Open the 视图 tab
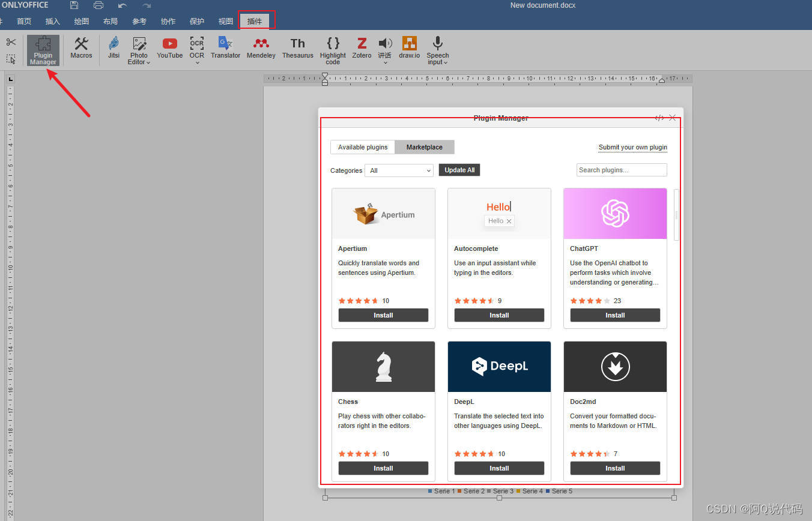812x521 pixels. point(226,21)
